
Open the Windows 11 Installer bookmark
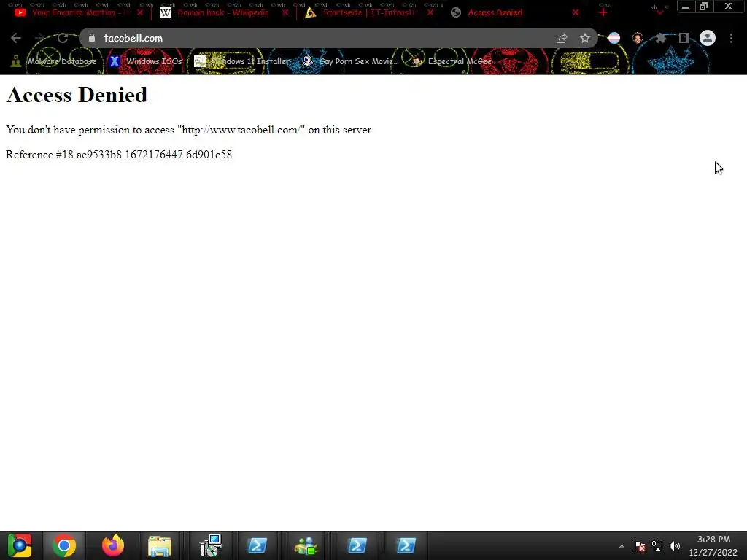(x=242, y=61)
